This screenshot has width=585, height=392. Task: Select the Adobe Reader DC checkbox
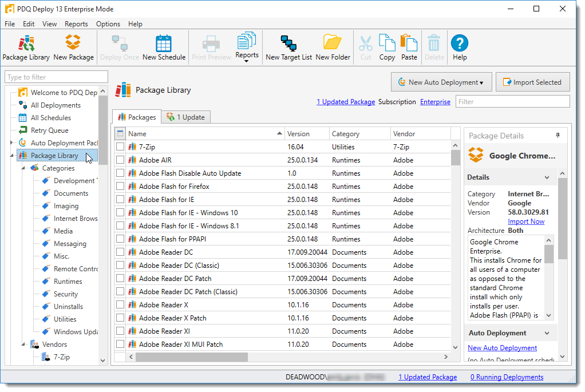(x=120, y=252)
